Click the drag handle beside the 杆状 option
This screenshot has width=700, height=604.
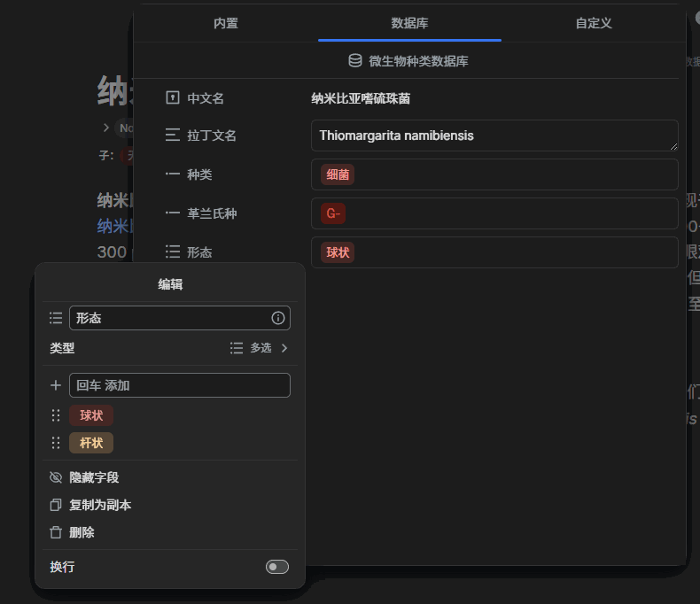(56, 443)
